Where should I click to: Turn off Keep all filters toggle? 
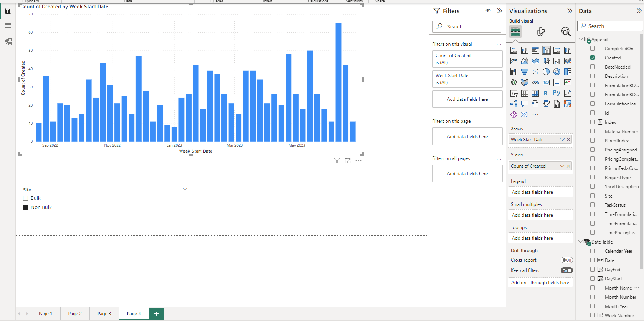click(x=567, y=270)
